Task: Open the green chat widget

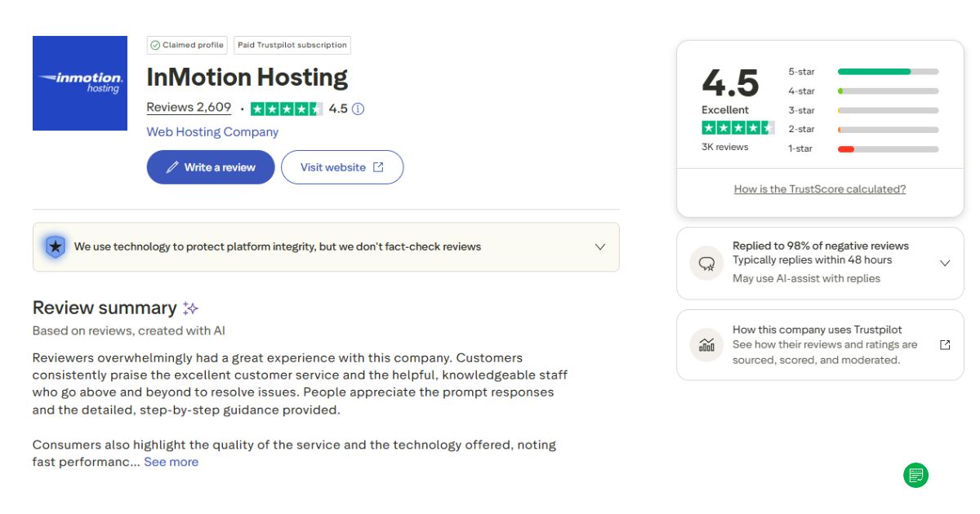Action: coord(915,475)
